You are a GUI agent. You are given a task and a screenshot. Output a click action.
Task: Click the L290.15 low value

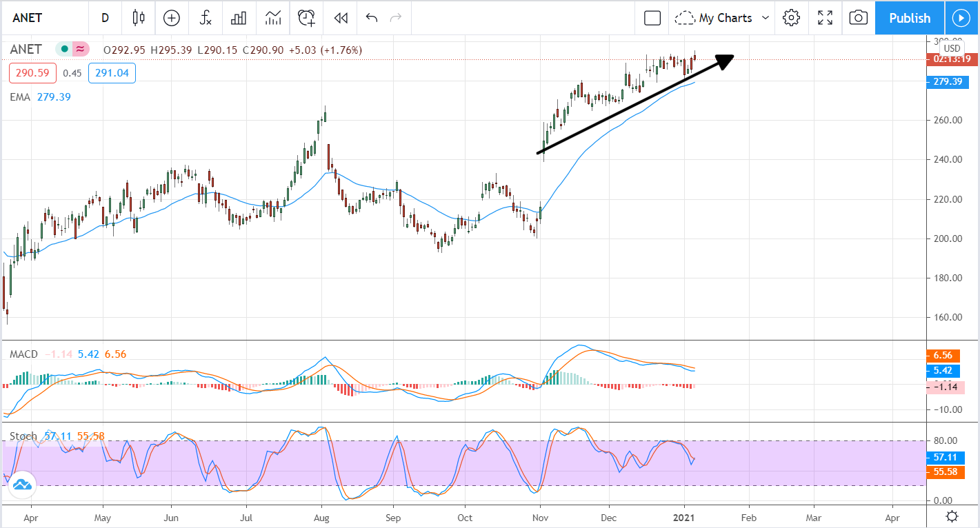[218, 50]
